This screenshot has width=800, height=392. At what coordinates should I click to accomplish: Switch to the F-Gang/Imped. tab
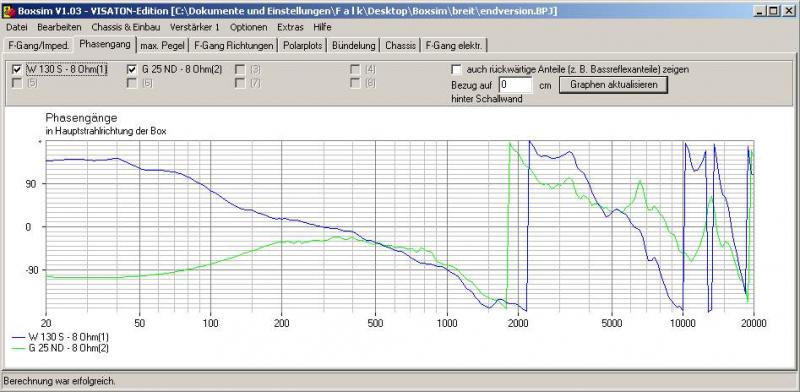pyautogui.click(x=38, y=45)
